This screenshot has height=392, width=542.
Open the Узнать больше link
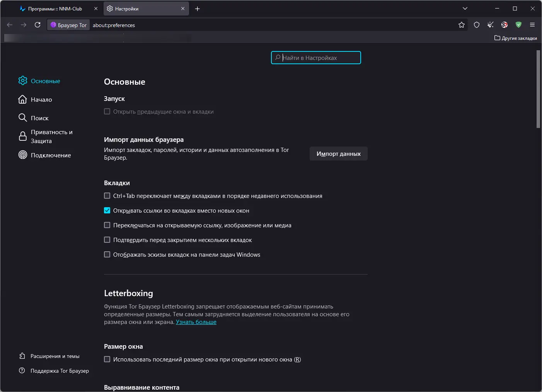click(196, 322)
